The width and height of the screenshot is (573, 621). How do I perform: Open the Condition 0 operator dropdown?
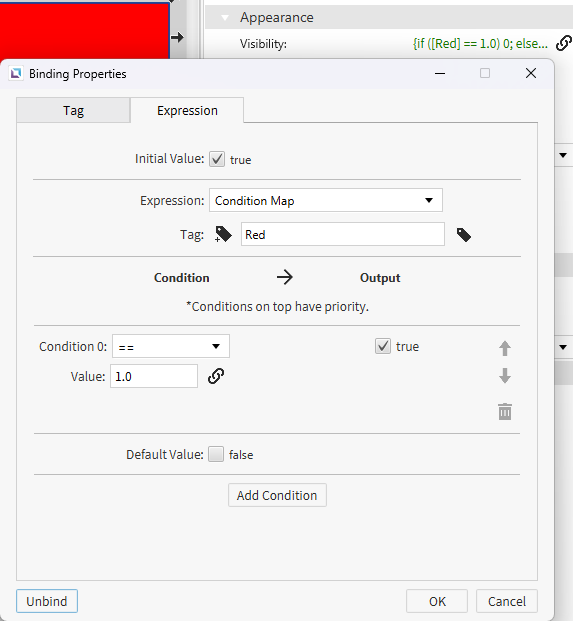tap(171, 347)
